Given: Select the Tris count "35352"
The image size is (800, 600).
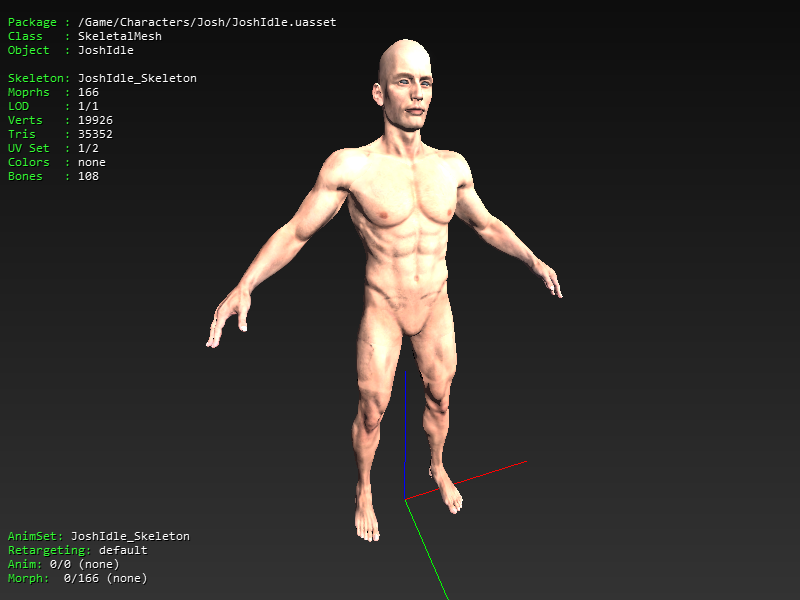Looking at the screenshot, I should click(x=95, y=134).
